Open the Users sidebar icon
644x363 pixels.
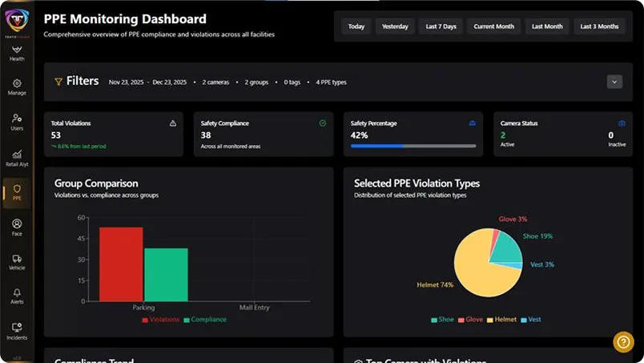[x=17, y=119]
